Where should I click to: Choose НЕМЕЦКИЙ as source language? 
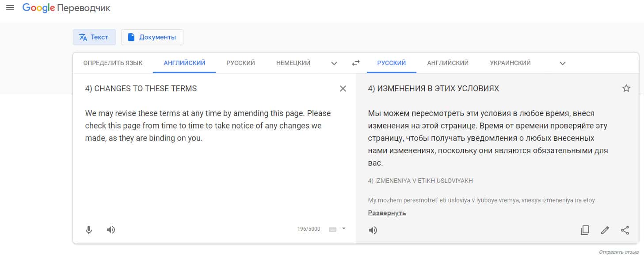(293, 63)
